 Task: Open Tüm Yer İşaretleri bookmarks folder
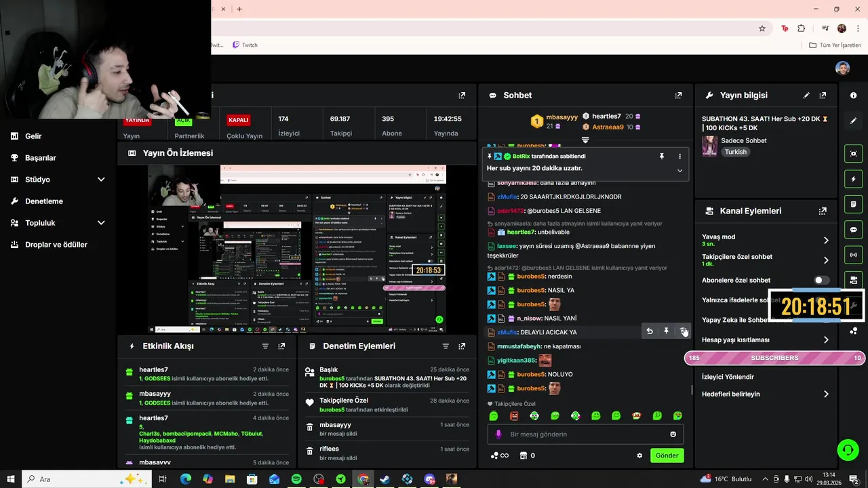[835, 45]
